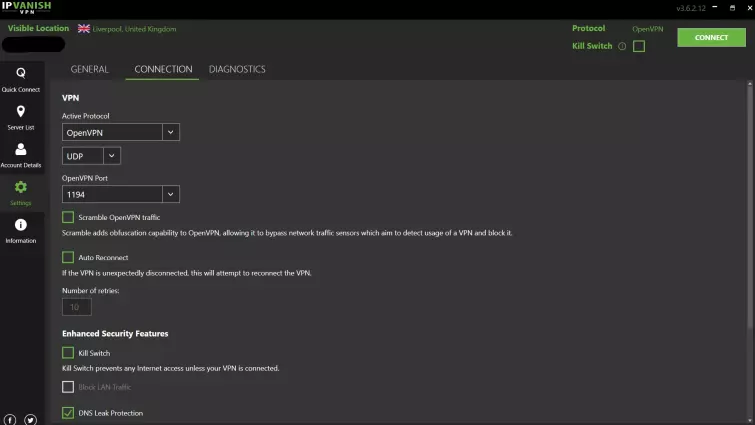Open the Server List pin icon

click(x=21, y=112)
